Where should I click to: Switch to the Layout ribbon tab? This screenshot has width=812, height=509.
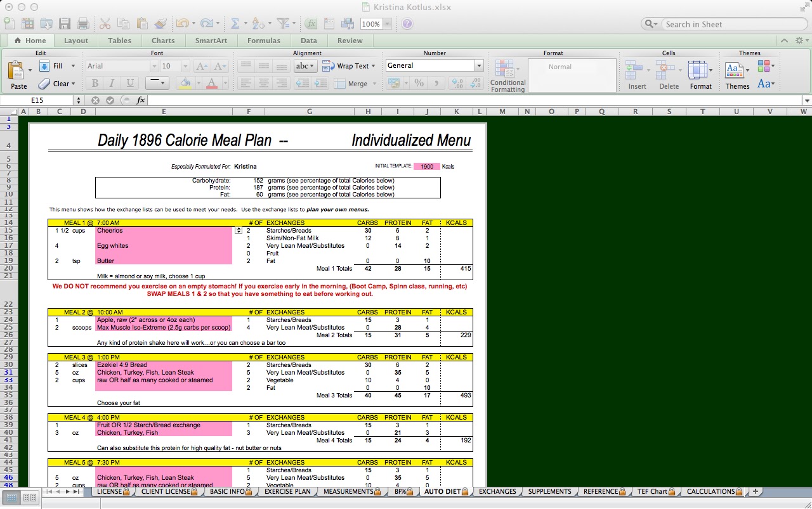pos(76,41)
